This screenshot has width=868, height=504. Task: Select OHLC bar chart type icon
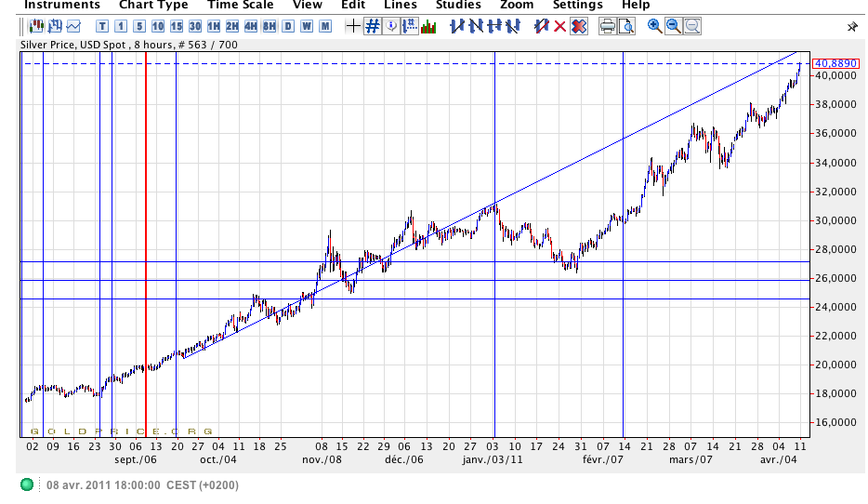(55, 26)
